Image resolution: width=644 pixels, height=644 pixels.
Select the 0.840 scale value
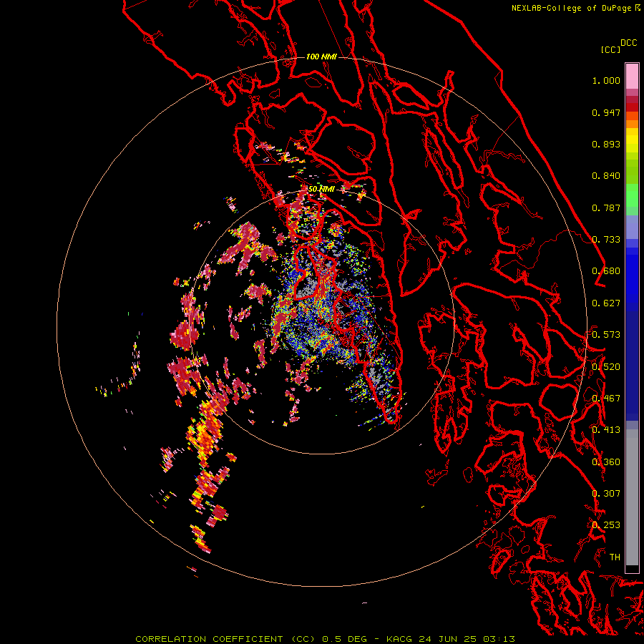pyautogui.click(x=606, y=176)
